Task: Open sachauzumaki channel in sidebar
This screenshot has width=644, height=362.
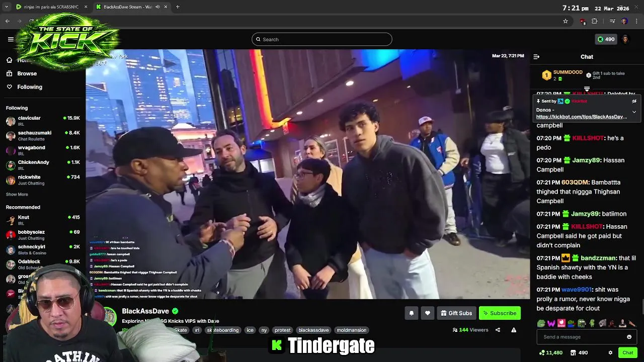Action: (x=43, y=136)
